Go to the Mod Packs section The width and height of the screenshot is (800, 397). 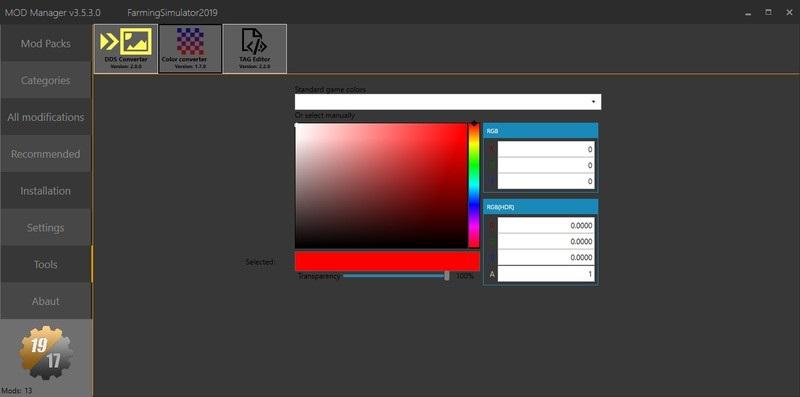click(46, 43)
